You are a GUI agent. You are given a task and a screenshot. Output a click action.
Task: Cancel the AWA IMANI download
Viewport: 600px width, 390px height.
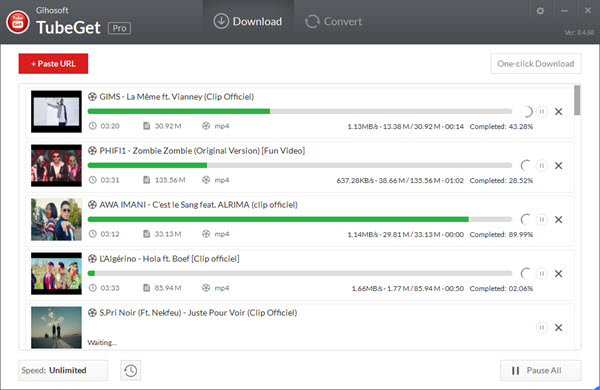(x=559, y=219)
